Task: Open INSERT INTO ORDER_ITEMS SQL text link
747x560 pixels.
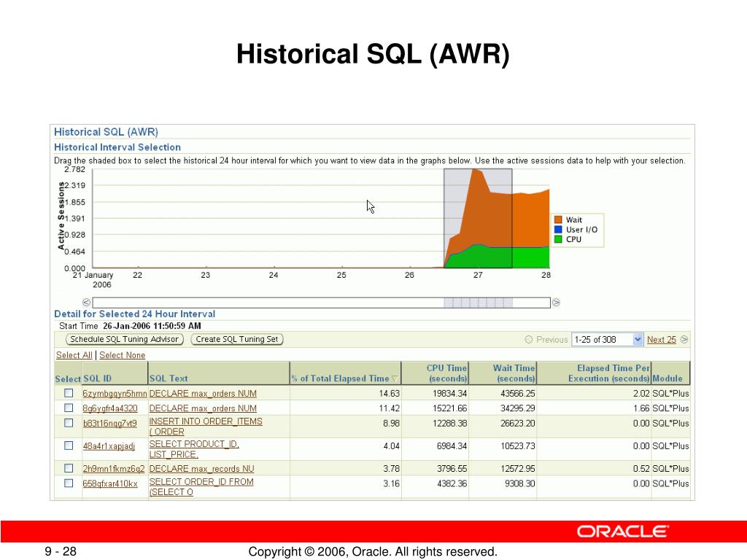Action: (x=206, y=427)
